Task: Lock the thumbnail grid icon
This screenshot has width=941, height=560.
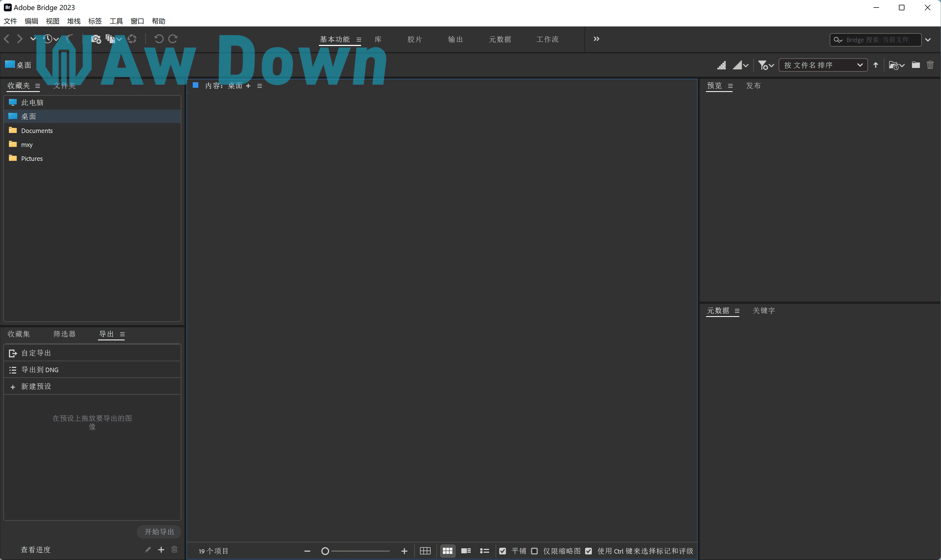Action: (x=425, y=551)
